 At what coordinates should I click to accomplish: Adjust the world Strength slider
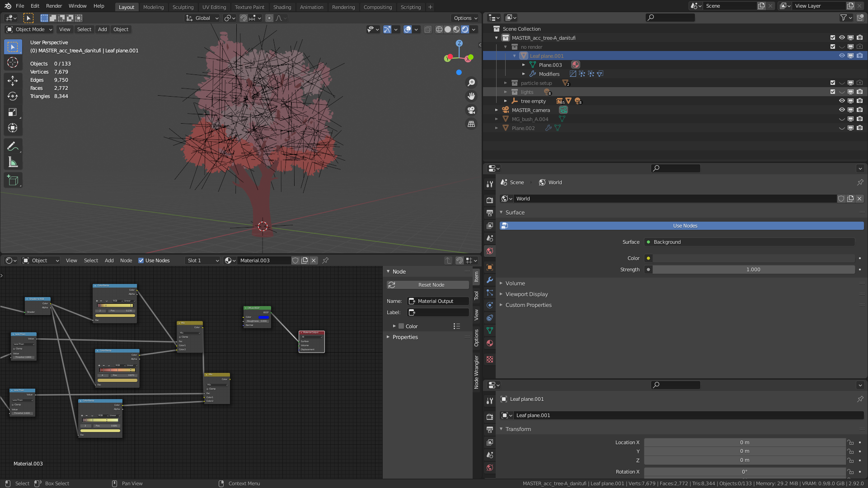[x=753, y=270]
